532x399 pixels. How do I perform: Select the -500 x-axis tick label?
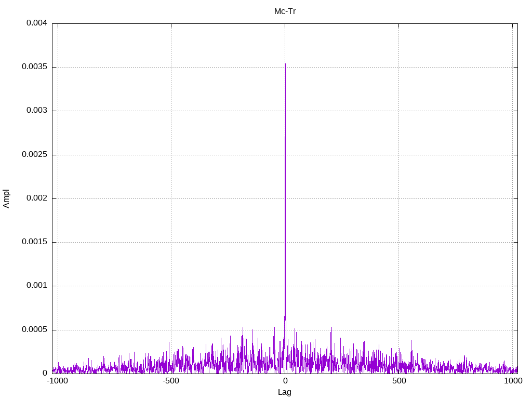(171, 381)
